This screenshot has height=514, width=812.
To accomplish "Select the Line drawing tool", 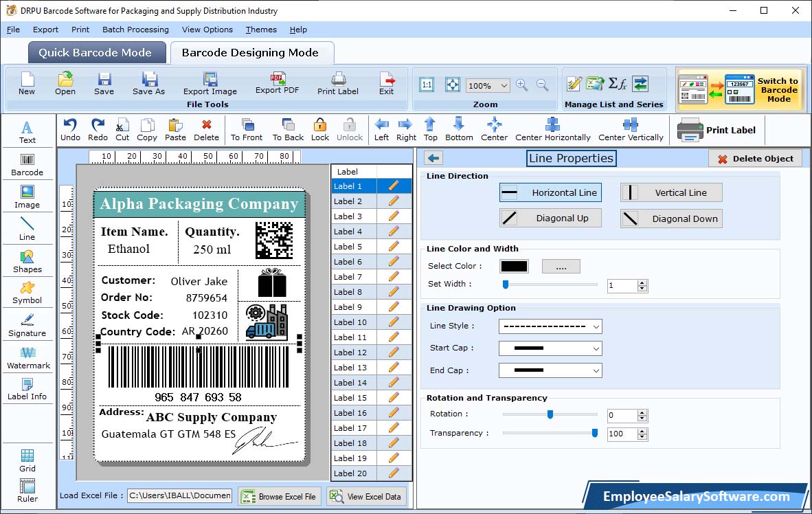I will pos(27,230).
